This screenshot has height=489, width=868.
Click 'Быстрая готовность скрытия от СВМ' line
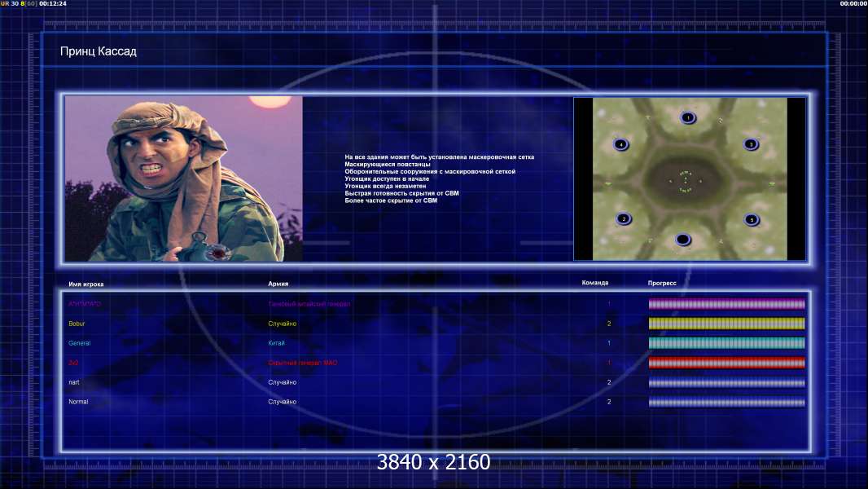(x=402, y=193)
